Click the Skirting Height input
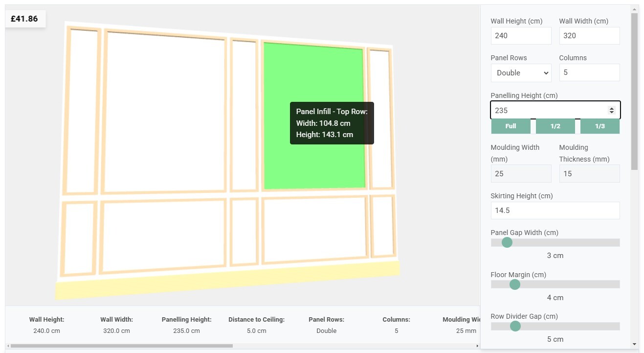This screenshot has height=353, width=644. [x=555, y=211]
